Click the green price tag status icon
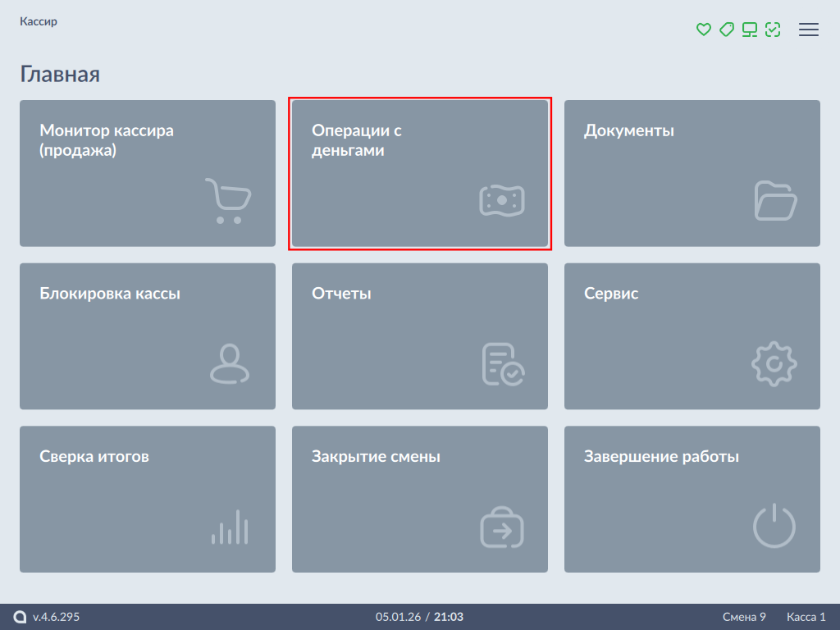 pos(726,30)
